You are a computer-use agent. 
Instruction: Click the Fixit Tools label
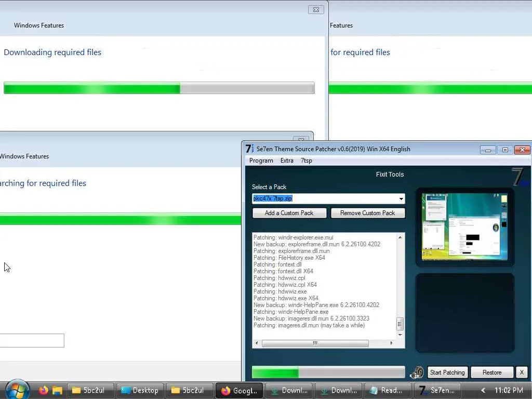pyautogui.click(x=390, y=175)
